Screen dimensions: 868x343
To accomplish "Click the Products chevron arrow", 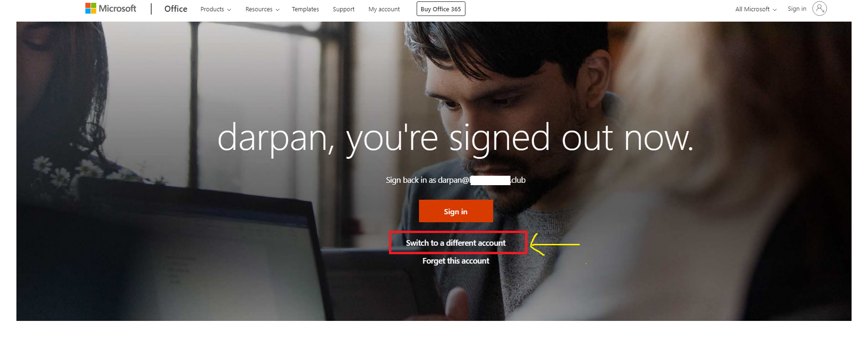I will [229, 9].
